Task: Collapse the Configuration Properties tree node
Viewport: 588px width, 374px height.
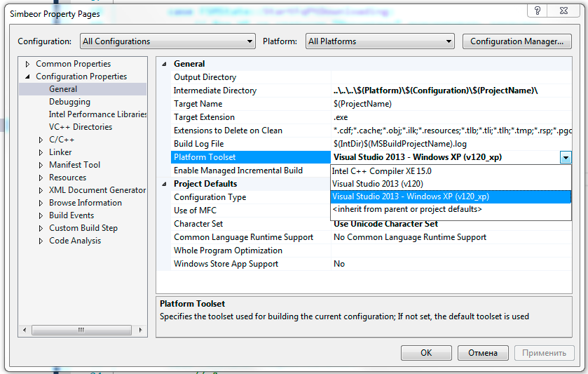Action: click(28, 76)
